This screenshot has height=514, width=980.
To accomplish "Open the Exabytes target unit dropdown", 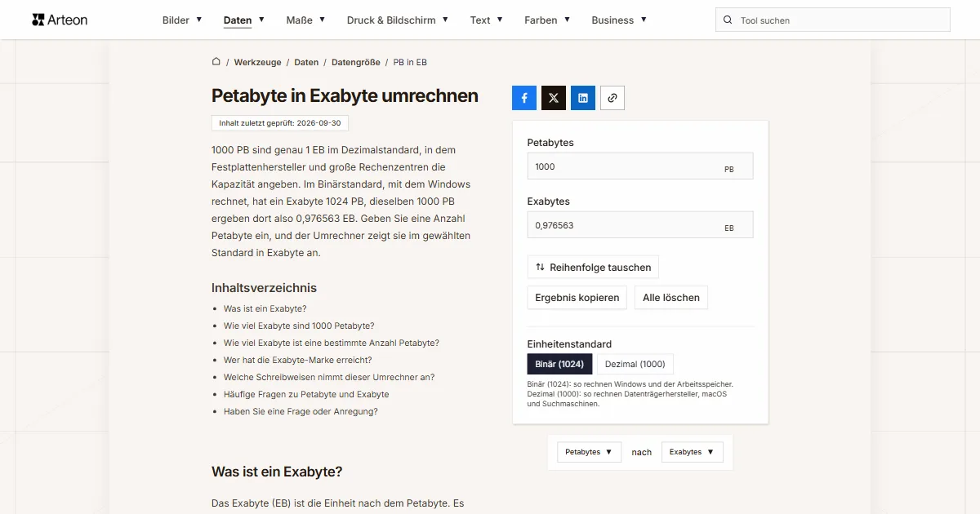I will pos(693,452).
